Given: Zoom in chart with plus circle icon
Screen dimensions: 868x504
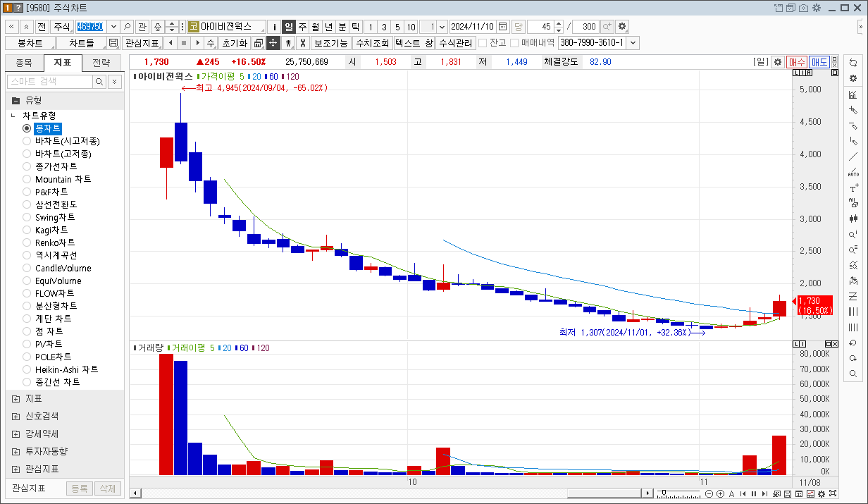Looking at the screenshot, I should [x=720, y=493].
